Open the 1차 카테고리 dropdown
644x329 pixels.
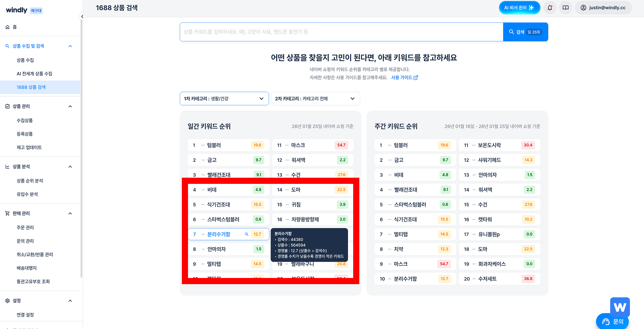tap(224, 99)
